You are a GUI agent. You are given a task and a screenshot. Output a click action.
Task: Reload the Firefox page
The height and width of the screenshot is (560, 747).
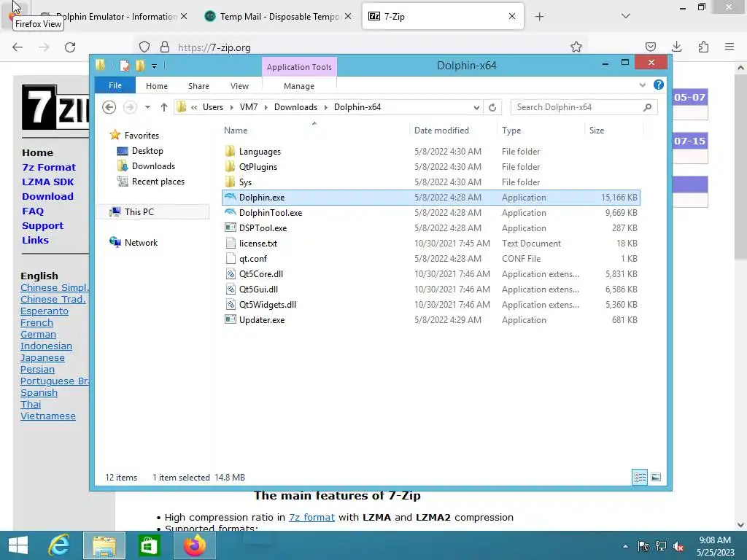click(x=70, y=47)
